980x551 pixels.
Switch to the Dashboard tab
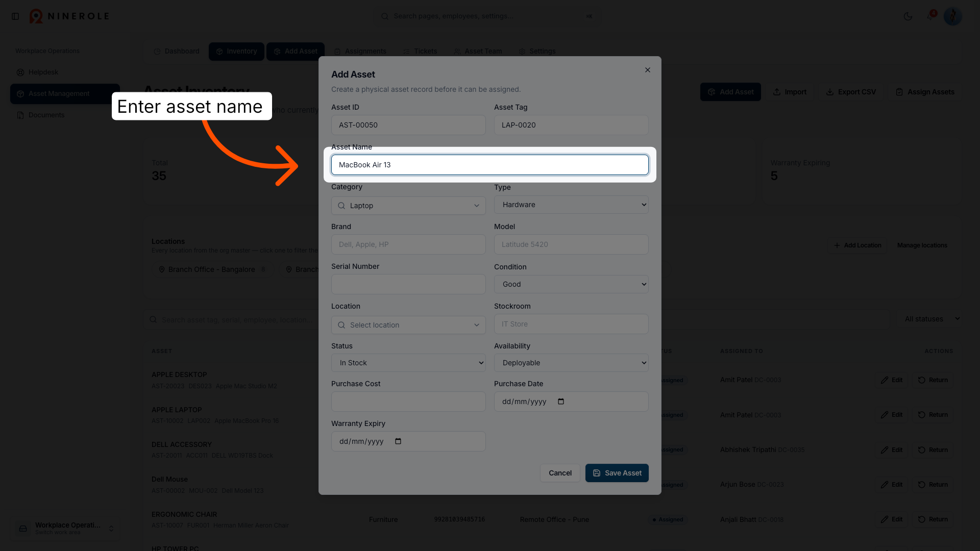pyautogui.click(x=177, y=52)
